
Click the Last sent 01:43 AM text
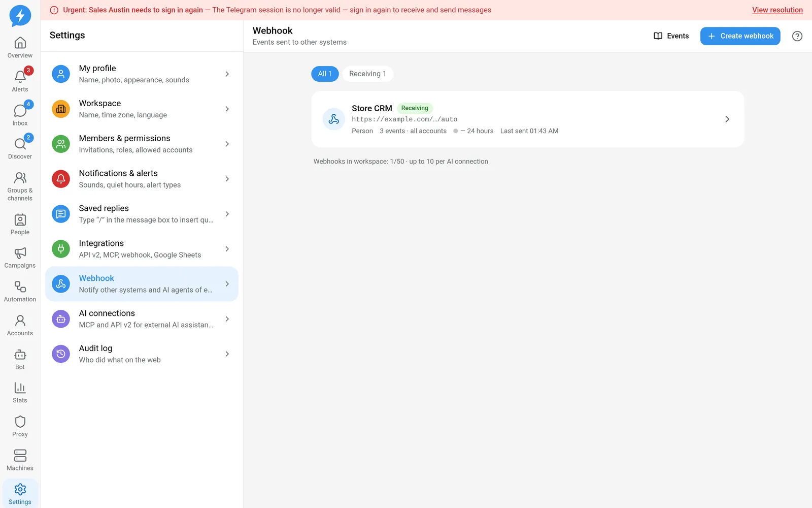click(529, 131)
